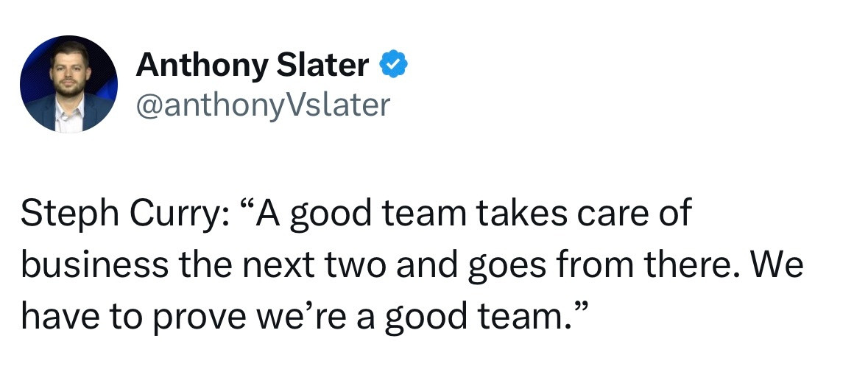Click the word "business" in the tweet
The width and height of the screenshot is (868, 389).
[x=95, y=264]
